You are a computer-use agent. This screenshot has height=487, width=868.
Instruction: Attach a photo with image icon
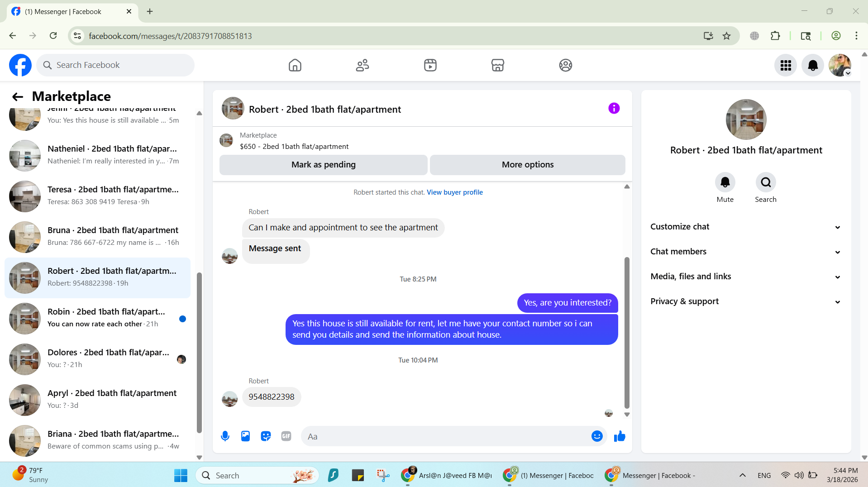click(245, 436)
